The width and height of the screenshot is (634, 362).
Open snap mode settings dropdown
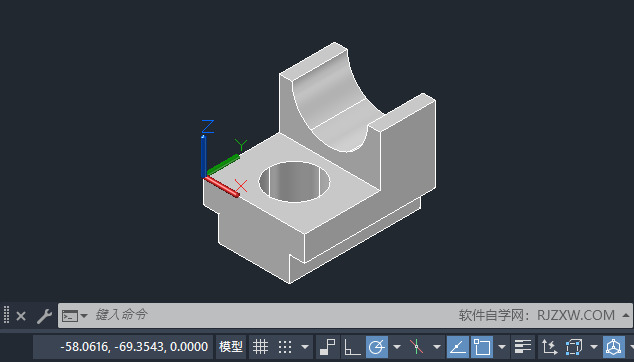[305, 347]
